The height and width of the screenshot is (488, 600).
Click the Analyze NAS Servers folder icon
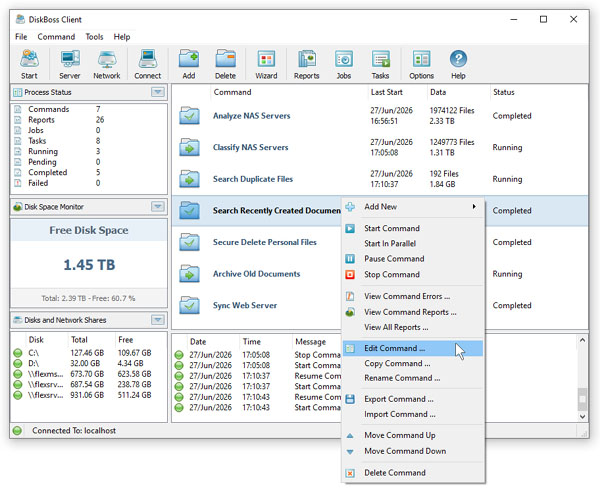pyautogui.click(x=189, y=116)
